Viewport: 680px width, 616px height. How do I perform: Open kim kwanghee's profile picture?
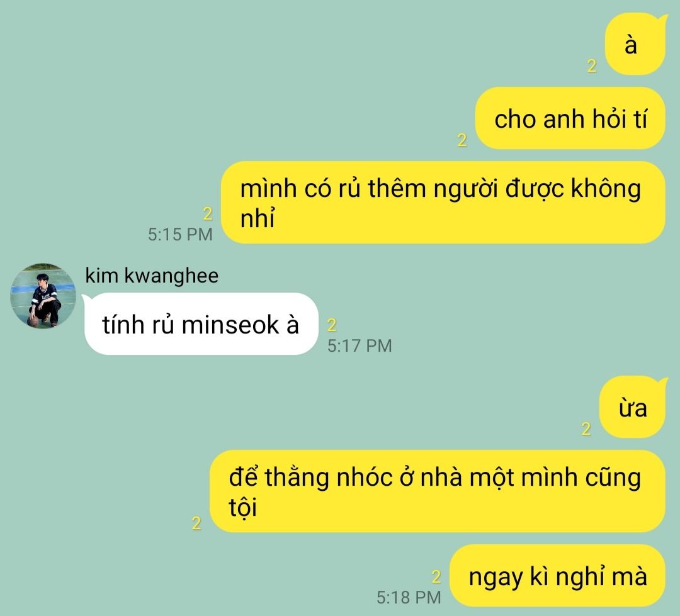coord(43,296)
